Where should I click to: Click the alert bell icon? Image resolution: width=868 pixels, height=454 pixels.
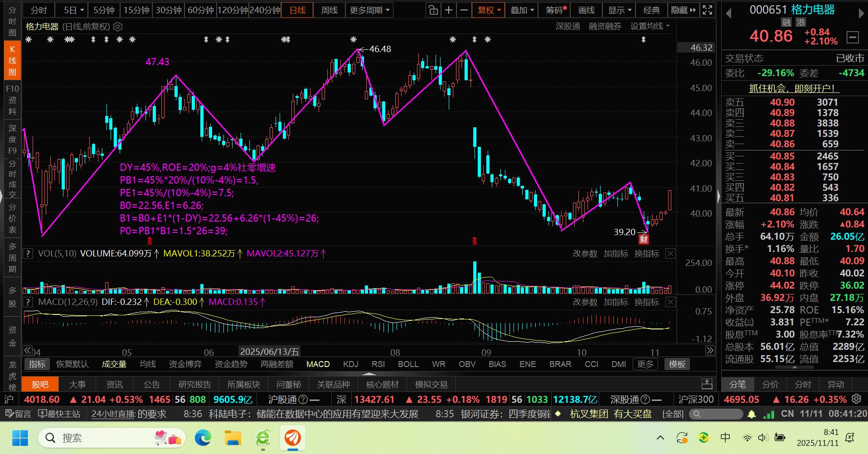click(x=752, y=414)
